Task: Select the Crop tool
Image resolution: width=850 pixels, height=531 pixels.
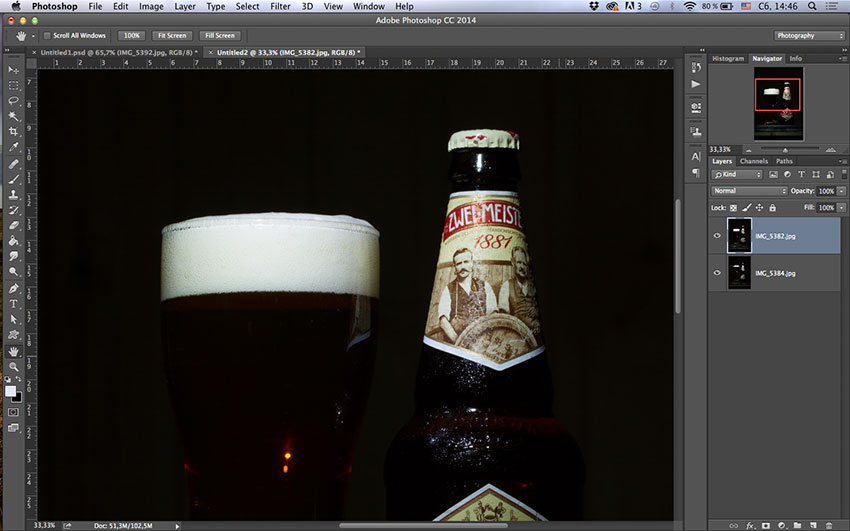Action: coord(14,132)
